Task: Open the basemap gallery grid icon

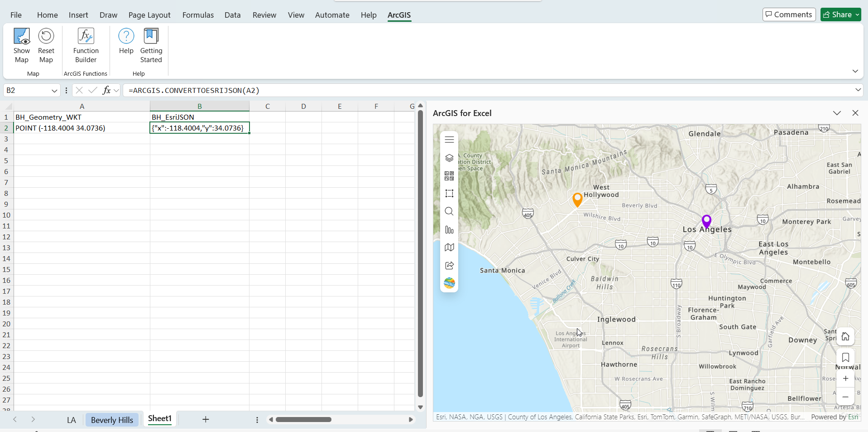Action: 449,176
